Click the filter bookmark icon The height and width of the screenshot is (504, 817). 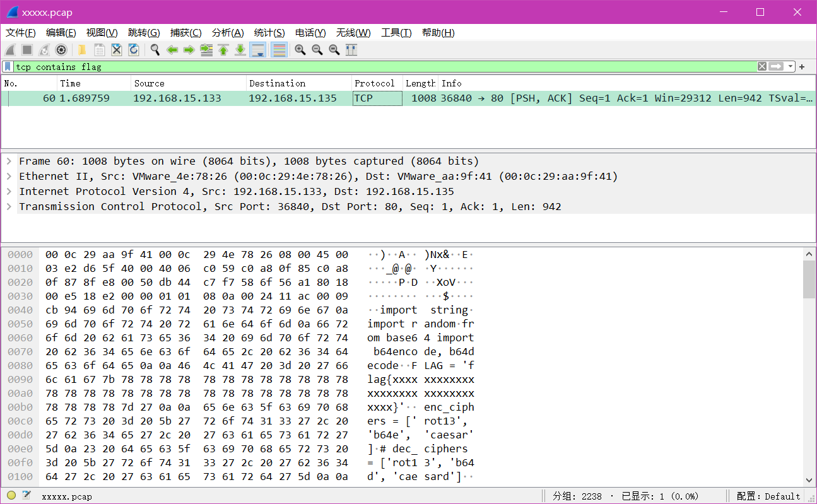pos(8,66)
